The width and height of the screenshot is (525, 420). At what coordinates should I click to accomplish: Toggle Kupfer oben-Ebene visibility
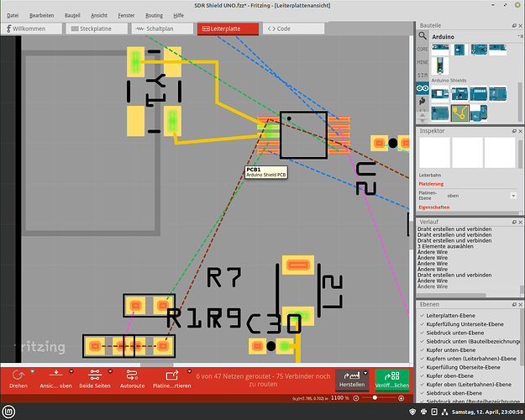click(x=423, y=375)
